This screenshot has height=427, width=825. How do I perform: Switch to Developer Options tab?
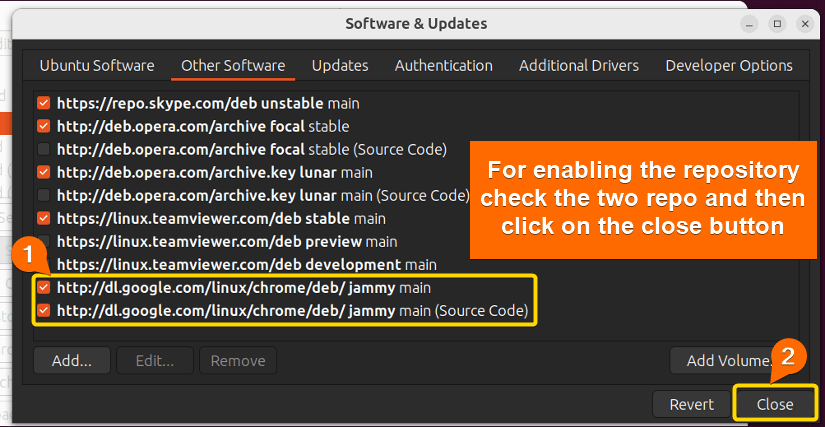(729, 66)
